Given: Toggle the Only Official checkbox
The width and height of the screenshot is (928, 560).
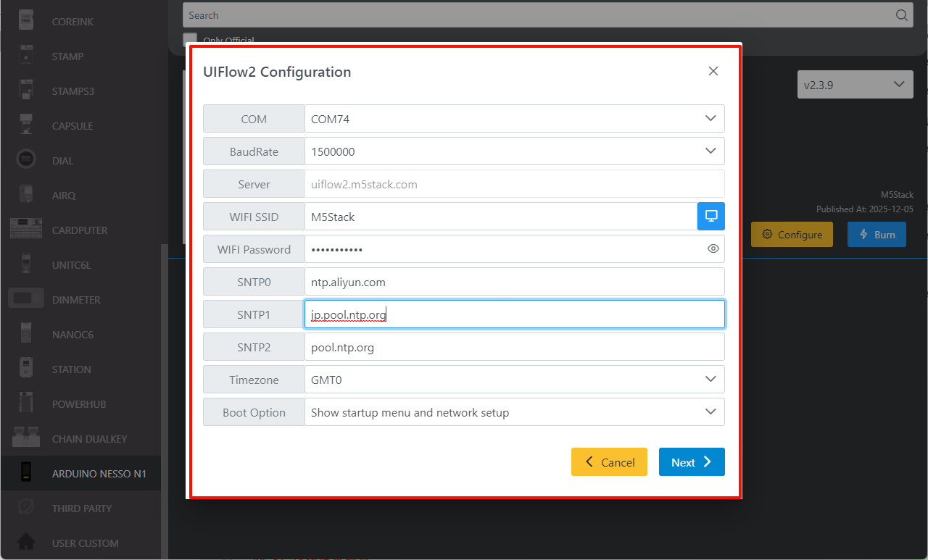Looking at the screenshot, I should (x=190, y=39).
